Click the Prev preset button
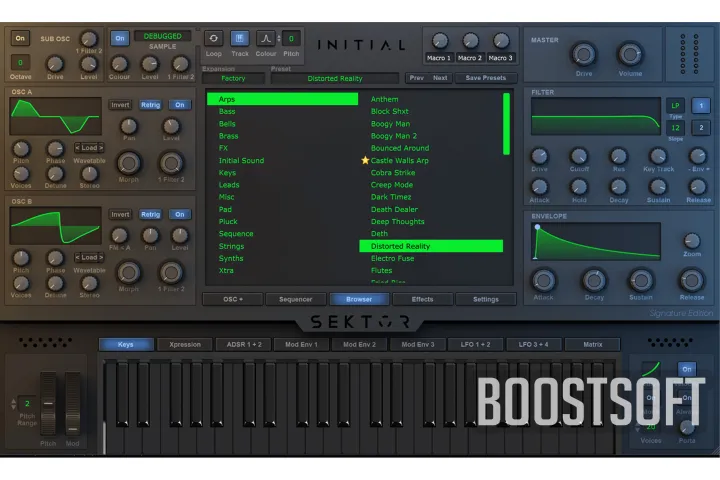The height and width of the screenshot is (480, 720). pos(416,78)
